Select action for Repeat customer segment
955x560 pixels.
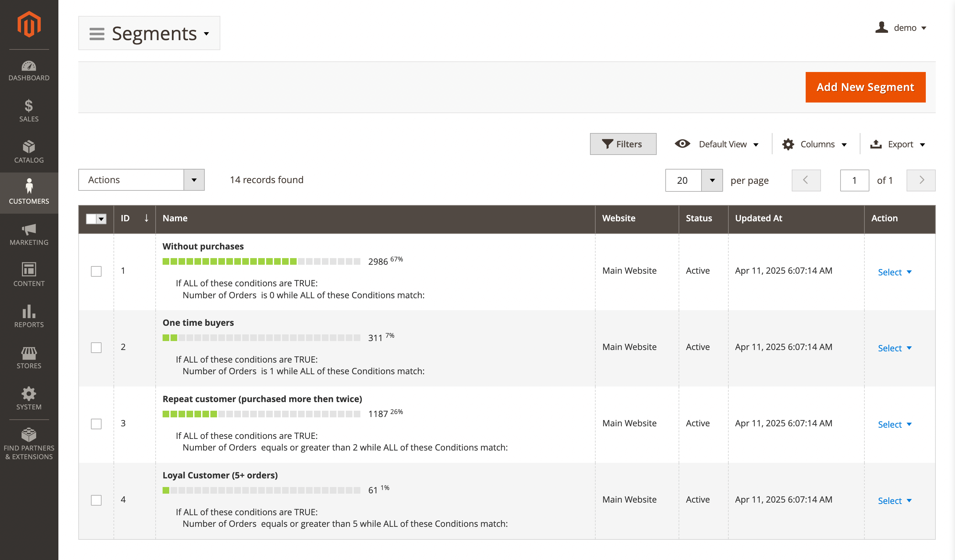tap(891, 424)
